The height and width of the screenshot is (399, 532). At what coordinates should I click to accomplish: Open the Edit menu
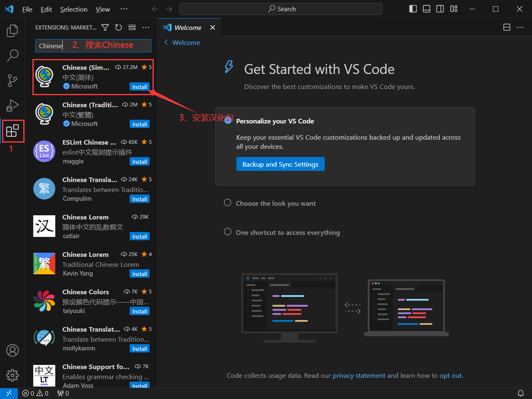pos(46,9)
